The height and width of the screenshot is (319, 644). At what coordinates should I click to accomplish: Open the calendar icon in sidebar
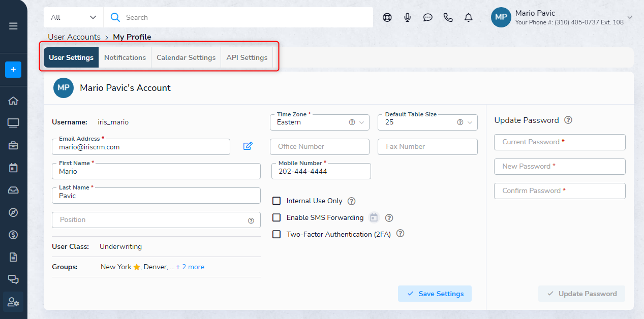13,168
